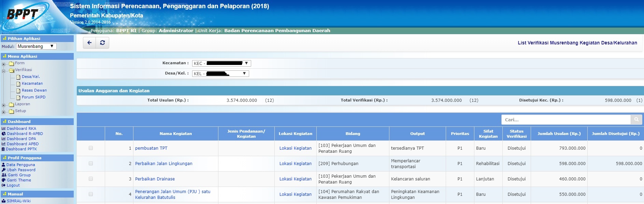This screenshot has height=204, width=644.
Task: Tick checkbox for Perbaikan Drainase row
Action: pyautogui.click(x=91, y=179)
